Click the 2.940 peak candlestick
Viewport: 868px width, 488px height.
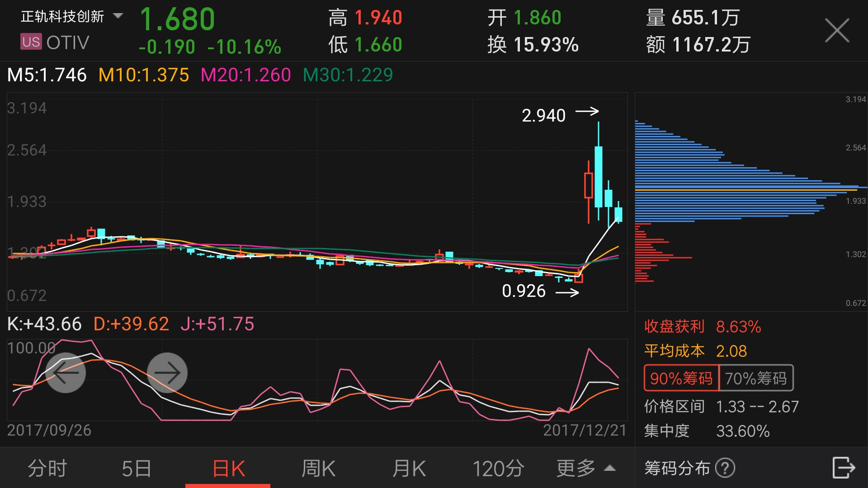pos(598,176)
